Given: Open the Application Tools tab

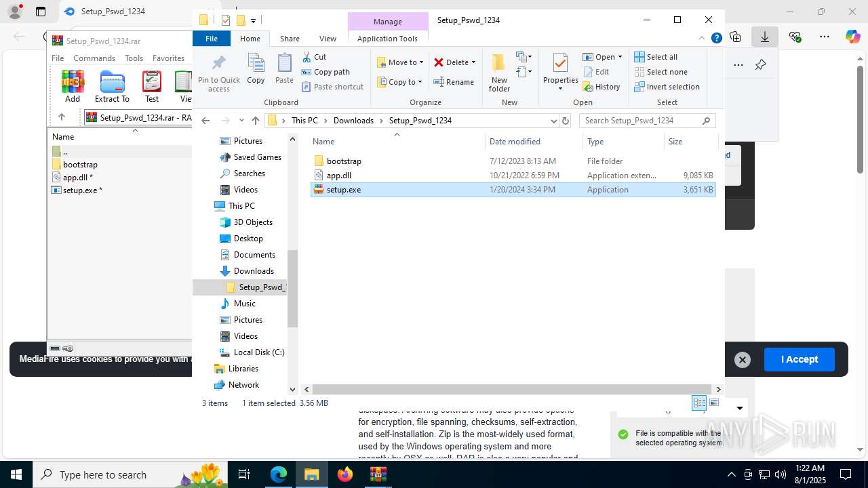Looking at the screenshot, I should coord(387,39).
